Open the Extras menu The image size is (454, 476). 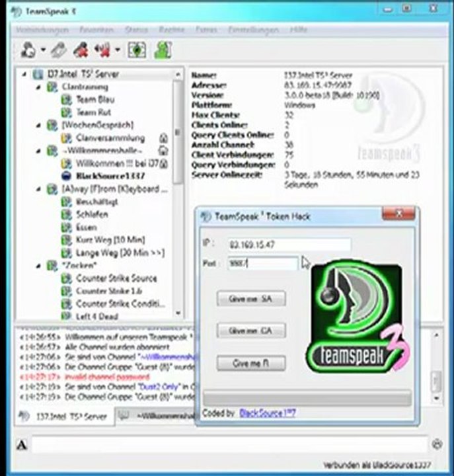tap(206, 30)
